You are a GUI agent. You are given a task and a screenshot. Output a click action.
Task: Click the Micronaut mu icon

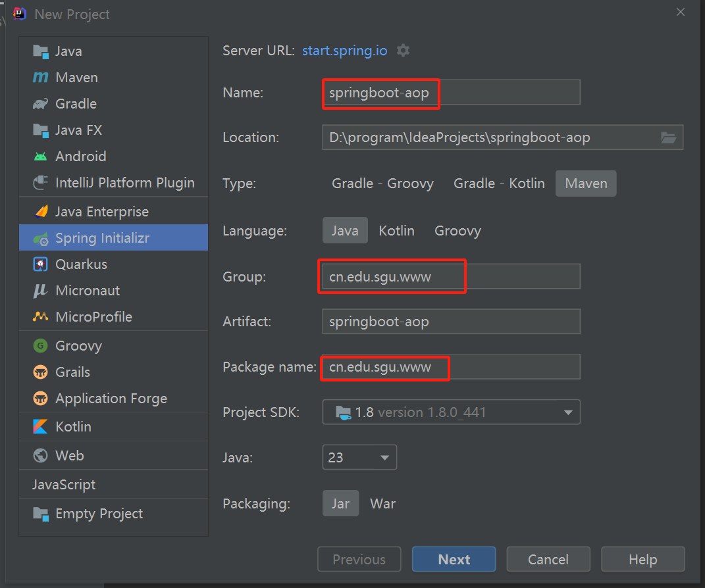tap(40, 291)
